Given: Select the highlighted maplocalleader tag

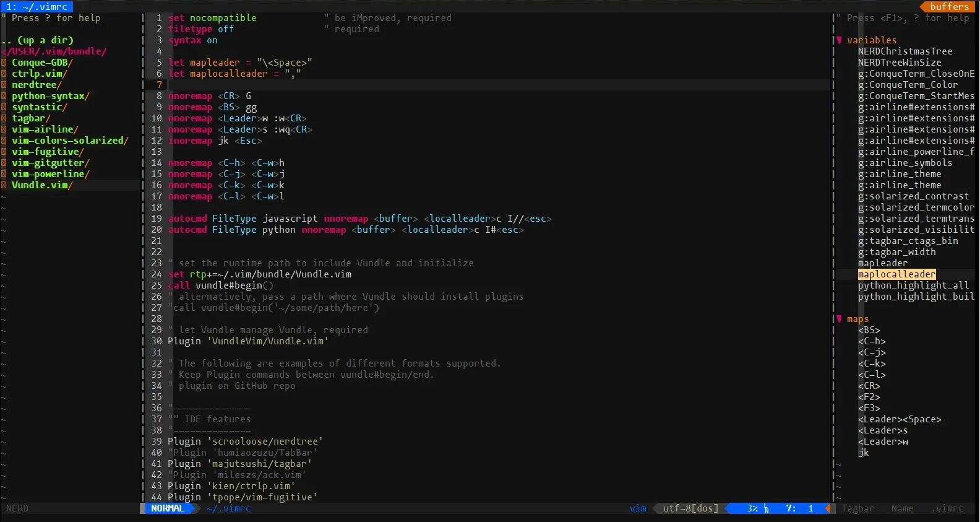Looking at the screenshot, I should click(x=897, y=274).
